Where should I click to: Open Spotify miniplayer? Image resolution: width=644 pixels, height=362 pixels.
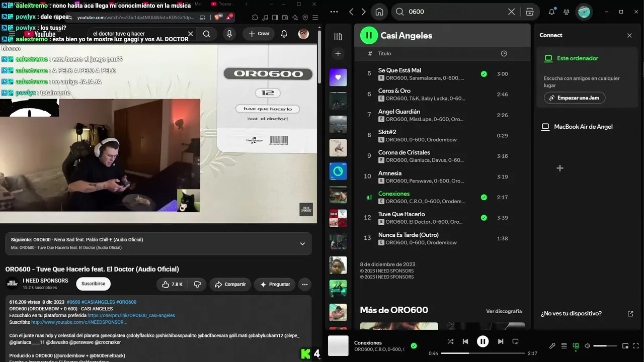tap(625, 346)
